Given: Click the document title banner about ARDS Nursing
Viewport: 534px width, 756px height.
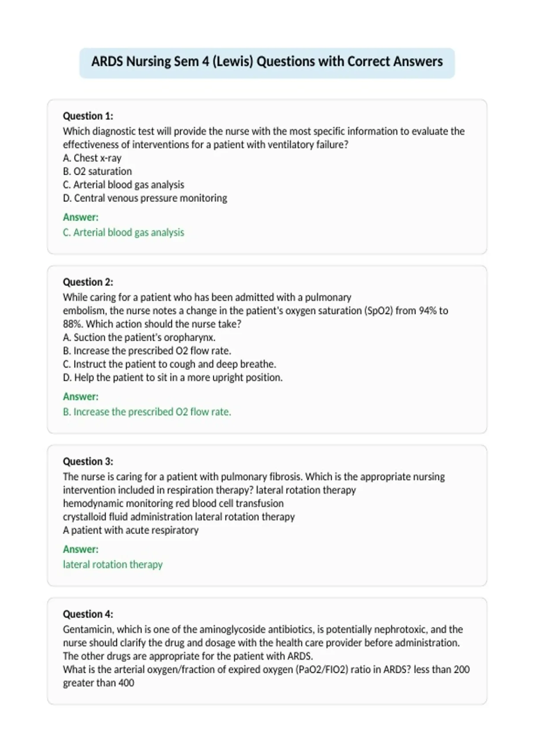Looking at the screenshot, I should coord(267,62).
